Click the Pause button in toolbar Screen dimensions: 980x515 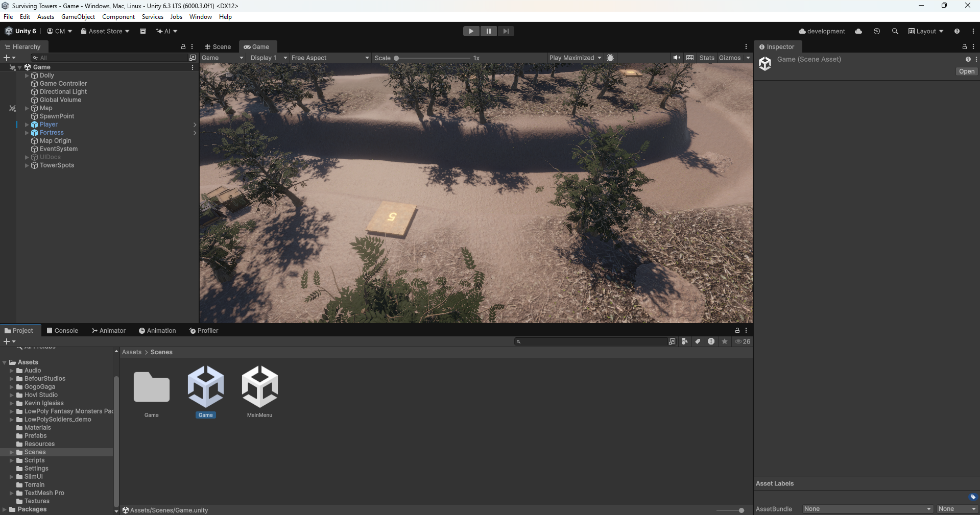click(x=488, y=31)
